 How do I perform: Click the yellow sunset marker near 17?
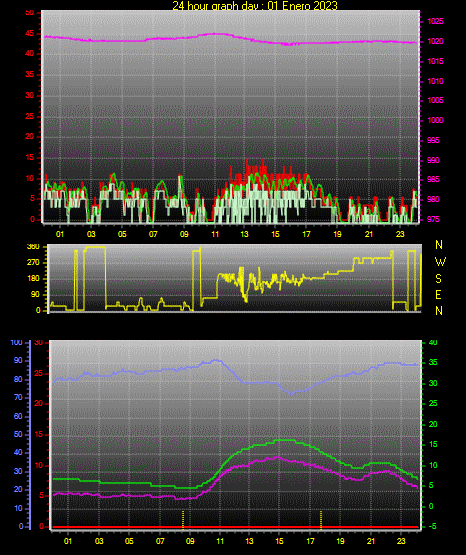click(x=321, y=520)
